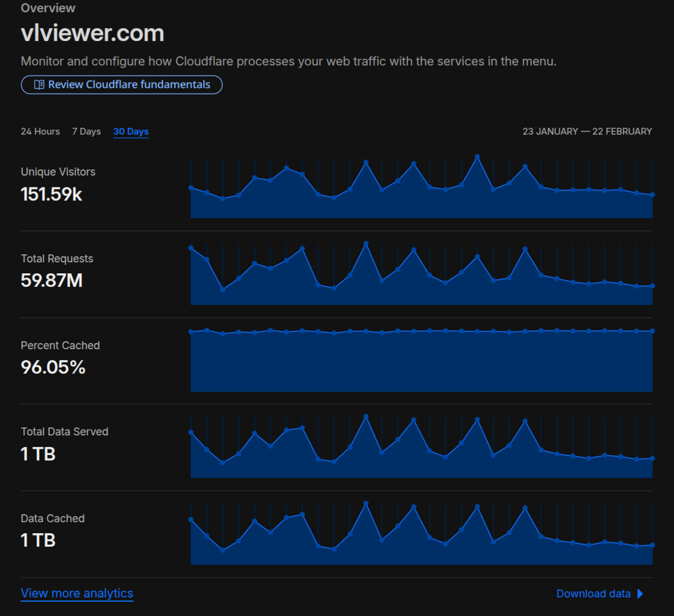Click the arrow icon beside Download data

640,593
